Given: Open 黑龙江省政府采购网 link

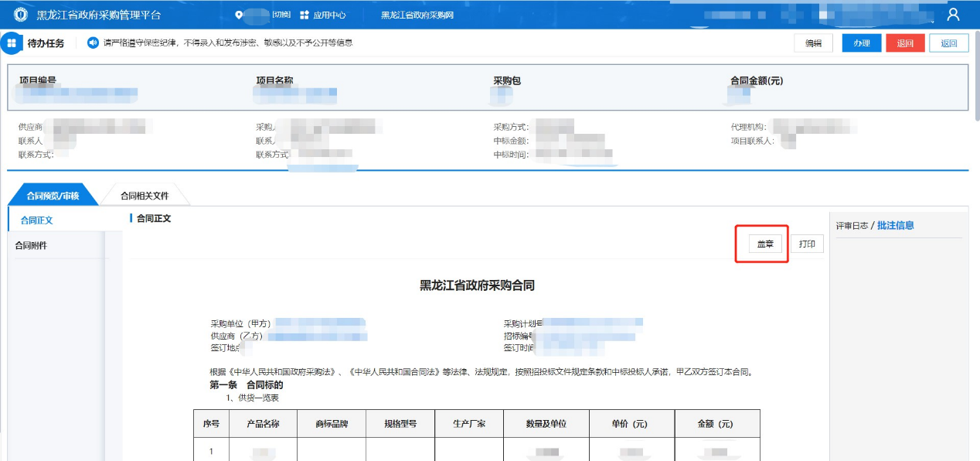Looking at the screenshot, I should pos(417,15).
